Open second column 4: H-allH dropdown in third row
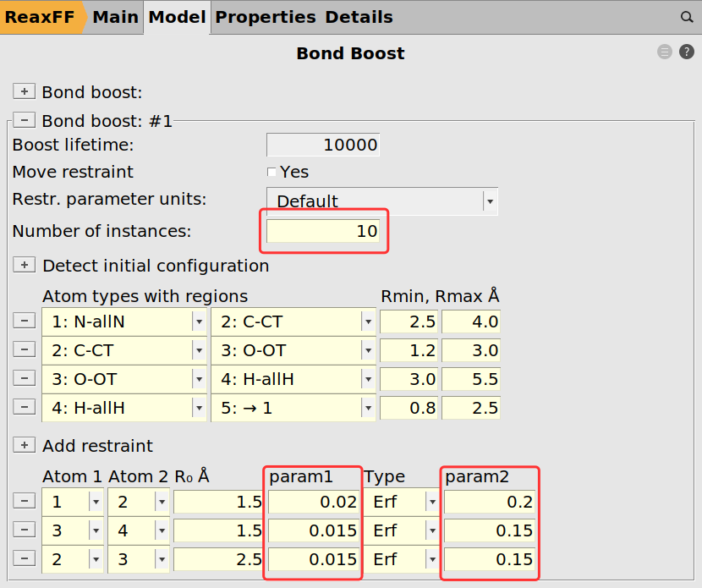Image resolution: width=702 pixels, height=588 pixels. [x=293, y=379]
